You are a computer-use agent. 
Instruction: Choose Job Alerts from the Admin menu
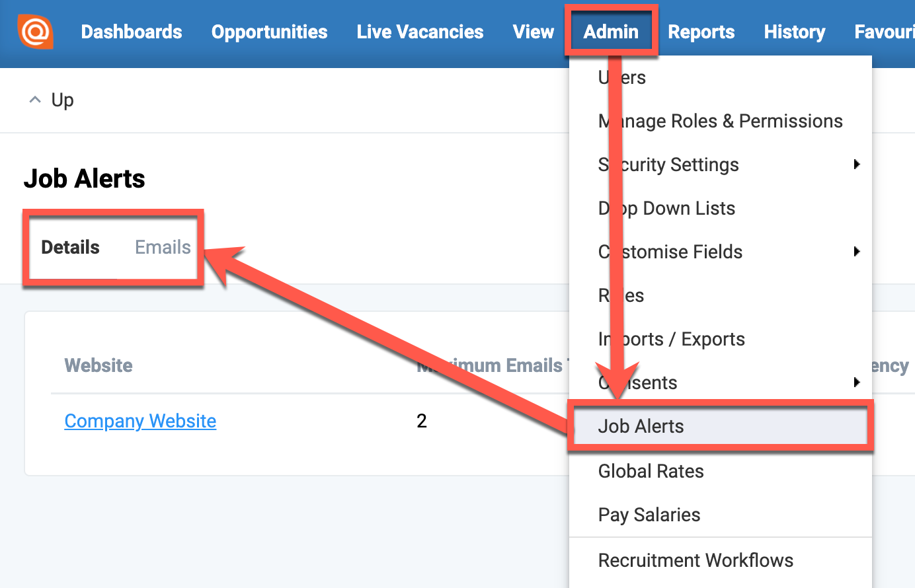pos(641,426)
